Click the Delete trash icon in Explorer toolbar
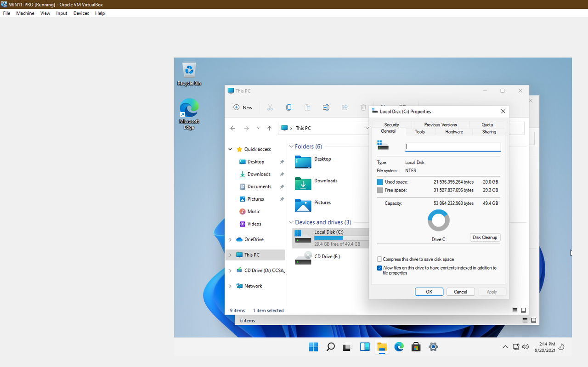Screen dimensions: 588x367 pyautogui.click(x=363, y=107)
